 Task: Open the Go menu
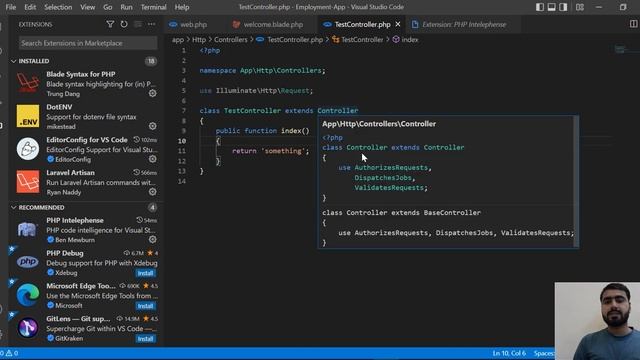tap(107, 7)
